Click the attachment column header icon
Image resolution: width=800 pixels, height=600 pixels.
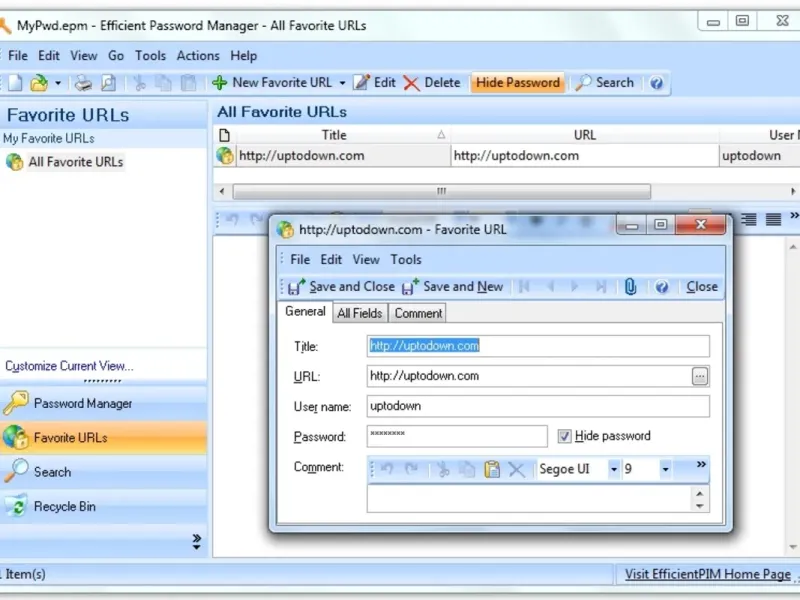(x=224, y=135)
